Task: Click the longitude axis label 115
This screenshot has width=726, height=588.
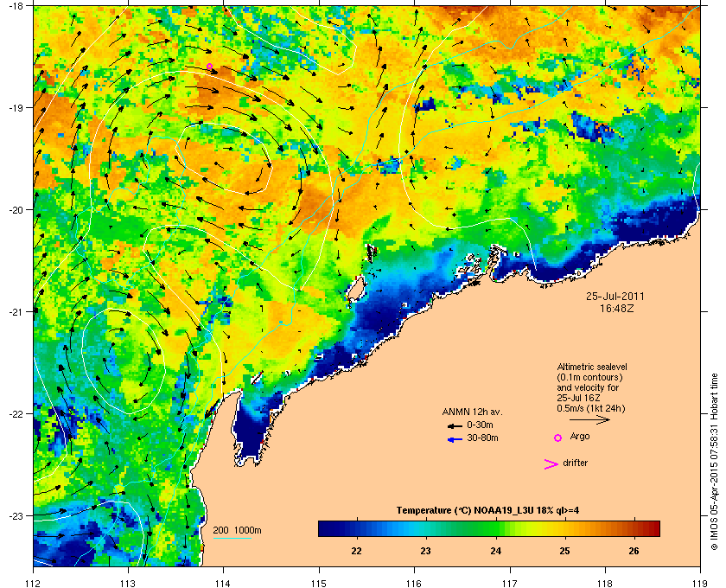Action: pos(319,584)
